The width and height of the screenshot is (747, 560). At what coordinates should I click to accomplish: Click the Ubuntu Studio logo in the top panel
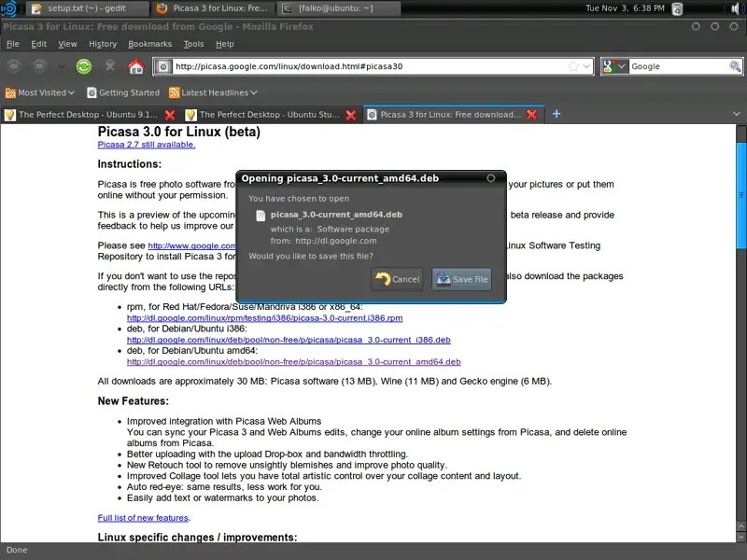pyautogui.click(x=8, y=8)
